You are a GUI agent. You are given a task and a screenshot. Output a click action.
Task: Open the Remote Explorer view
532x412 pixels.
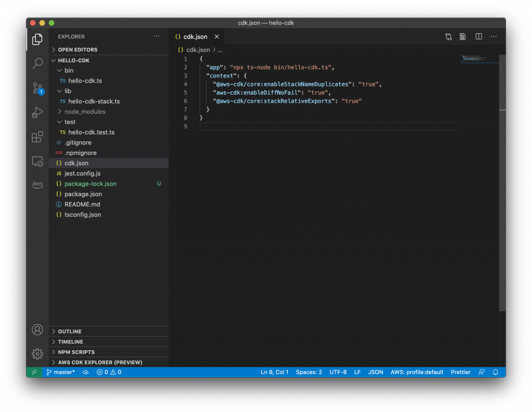tap(37, 162)
